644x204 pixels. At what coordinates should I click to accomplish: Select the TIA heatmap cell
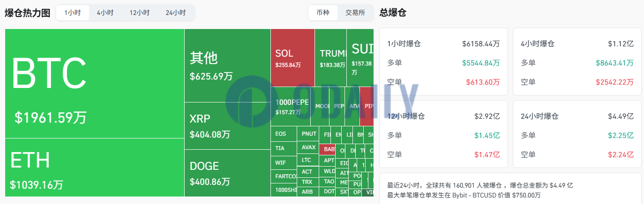[x=284, y=148]
